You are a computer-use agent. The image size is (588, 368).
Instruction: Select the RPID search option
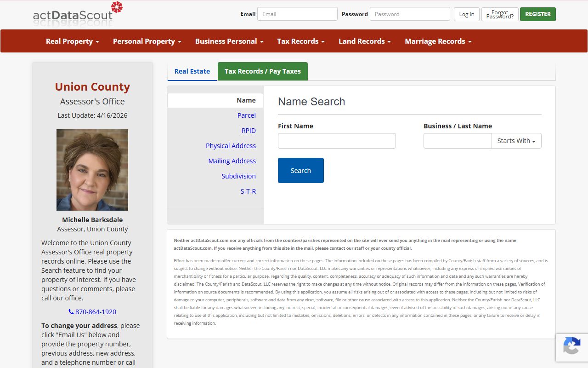(x=249, y=131)
